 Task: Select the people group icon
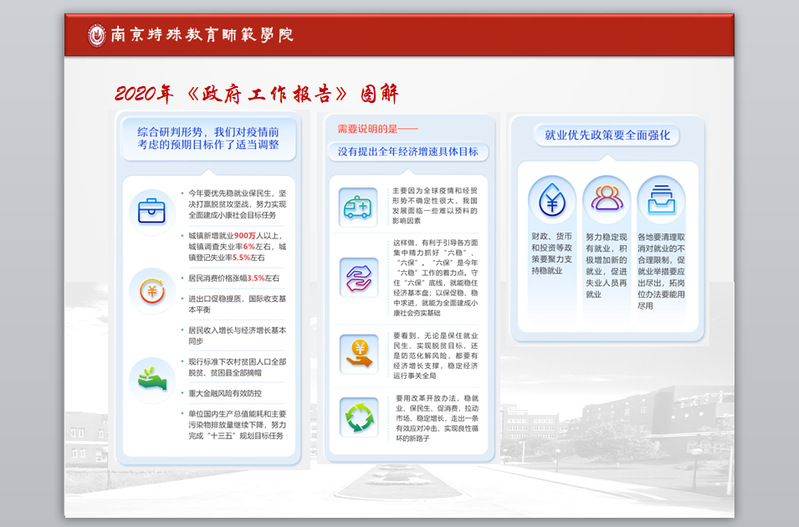(x=604, y=199)
